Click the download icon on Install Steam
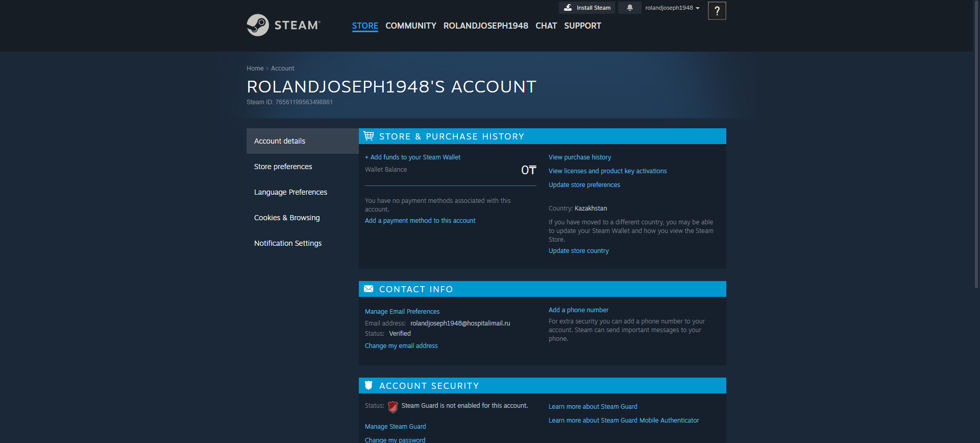 click(568, 8)
